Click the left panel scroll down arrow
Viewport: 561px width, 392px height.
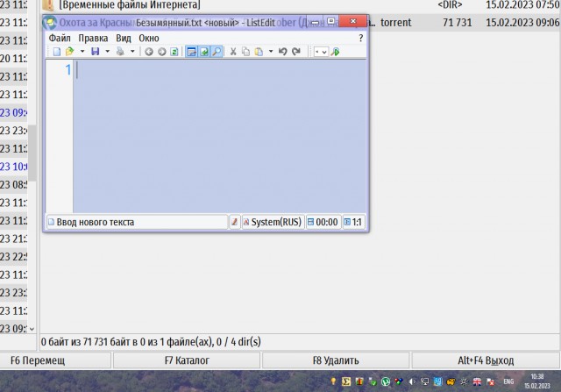pos(32,329)
